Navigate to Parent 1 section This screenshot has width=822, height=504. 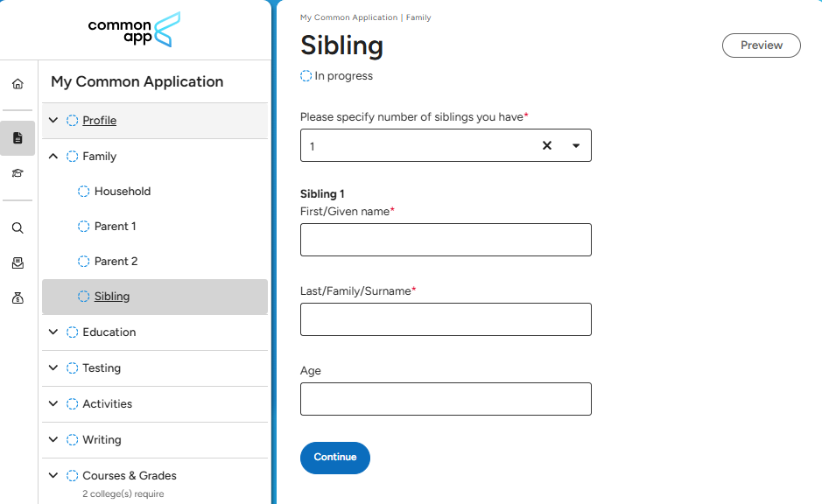[x=115, y=226]
